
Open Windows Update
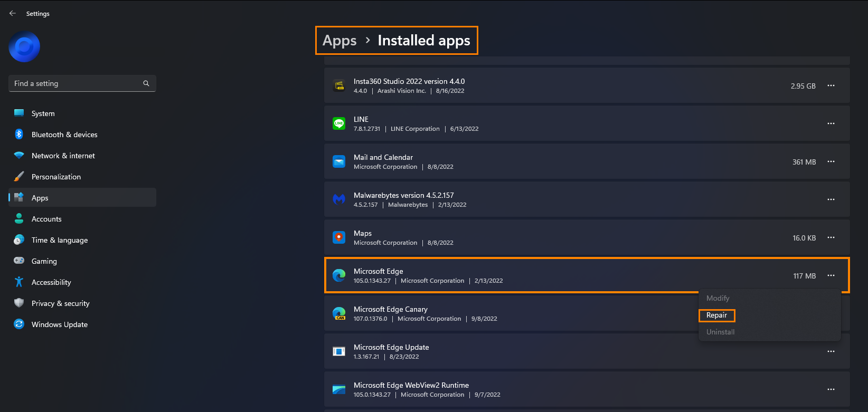click(82, 324)
